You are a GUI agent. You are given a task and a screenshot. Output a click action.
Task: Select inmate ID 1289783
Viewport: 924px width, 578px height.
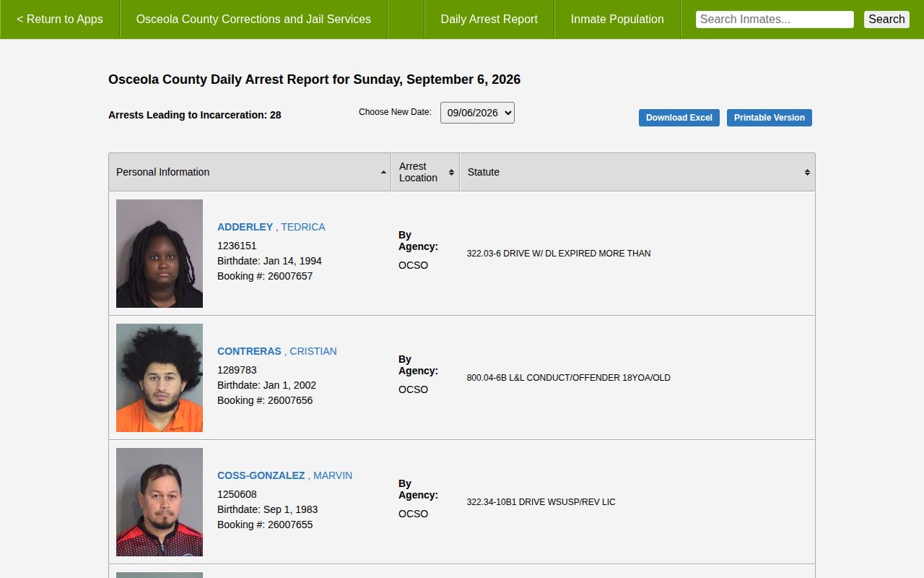click(x=237, y=370)
